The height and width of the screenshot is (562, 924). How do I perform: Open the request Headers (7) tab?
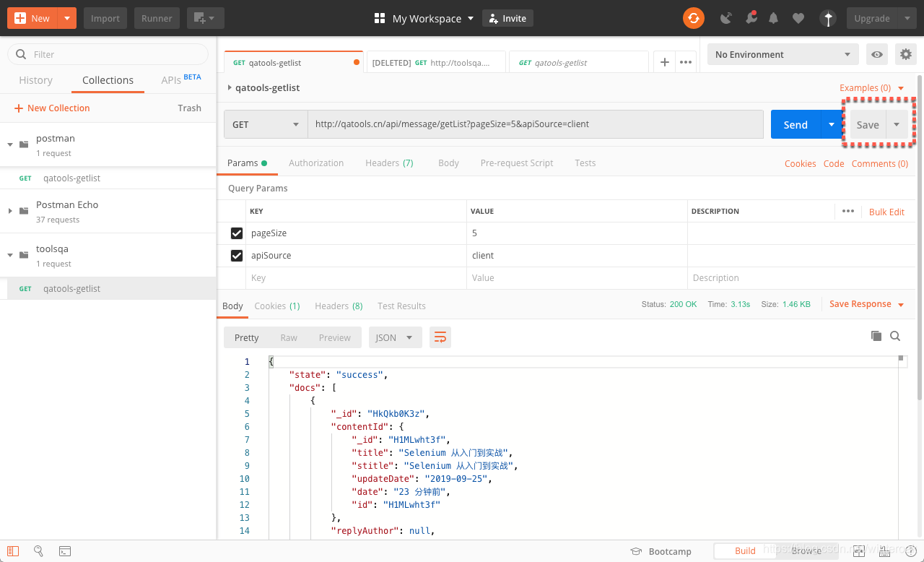point(389,163)
